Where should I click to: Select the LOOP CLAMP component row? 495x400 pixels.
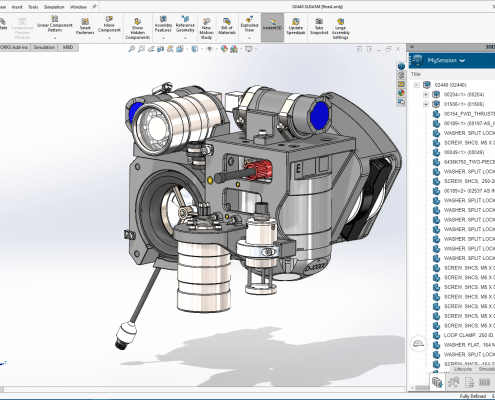click(x=464, y=335)
